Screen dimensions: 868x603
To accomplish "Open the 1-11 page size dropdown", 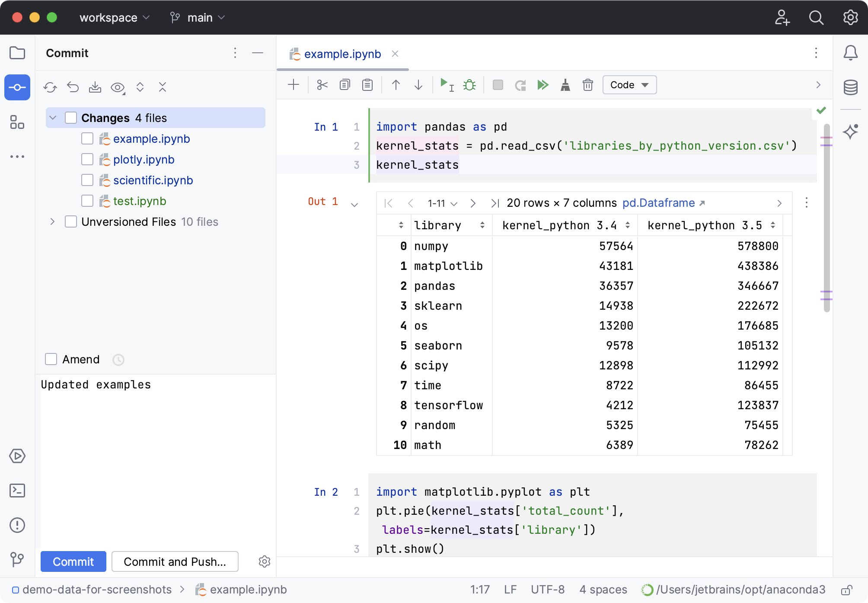I will pyautogui.click(x=442, y=203).
